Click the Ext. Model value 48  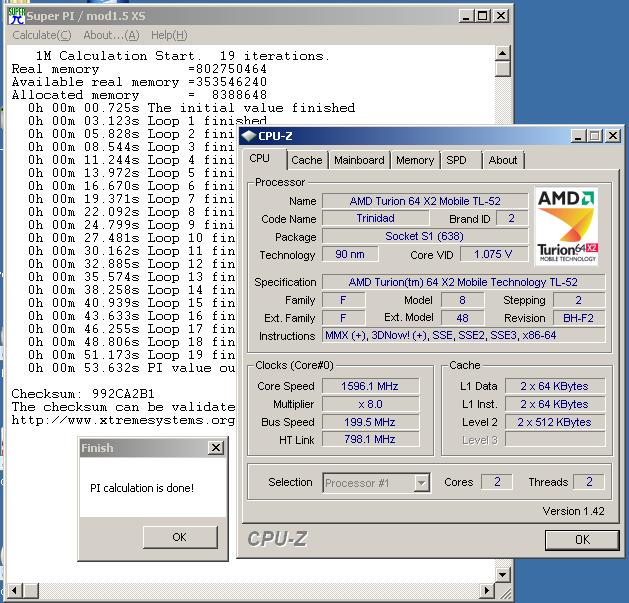(463, 318)
